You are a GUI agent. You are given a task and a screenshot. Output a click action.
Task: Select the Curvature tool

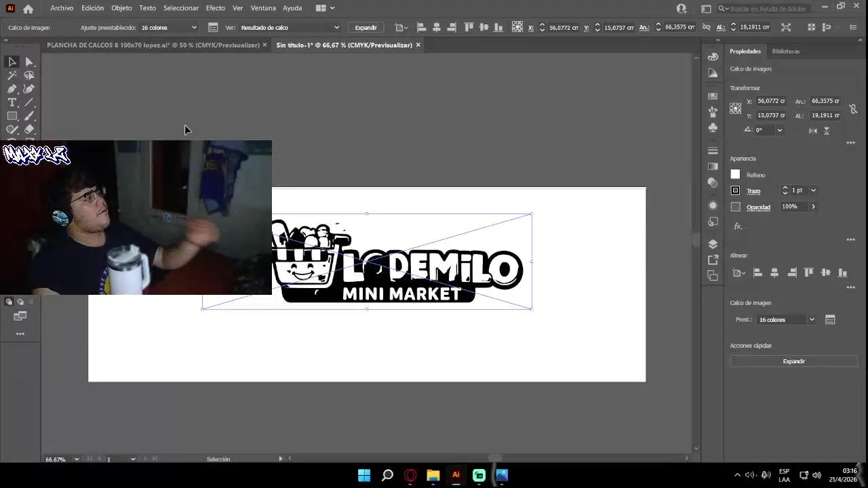tap(29, 89)
